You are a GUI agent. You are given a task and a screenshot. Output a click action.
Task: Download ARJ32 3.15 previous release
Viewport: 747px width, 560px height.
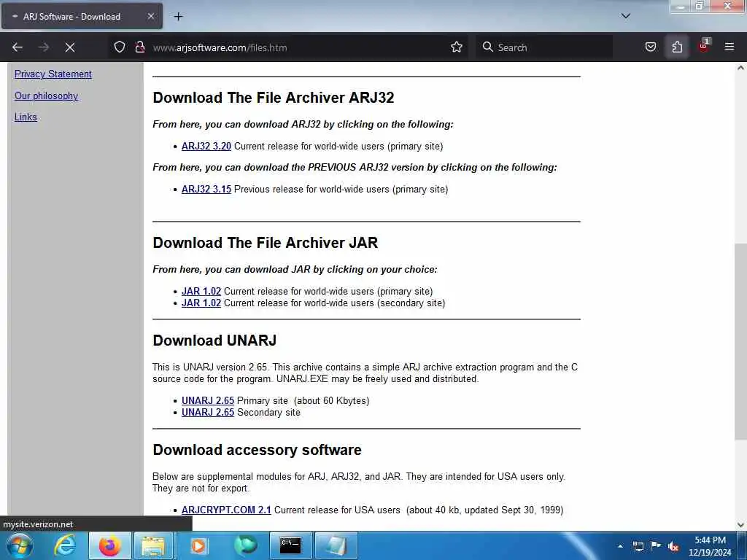click(x=206, y=189)
